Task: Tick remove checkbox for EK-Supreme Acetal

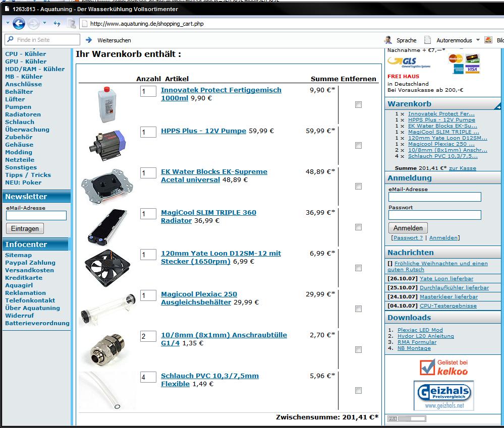Action: (358, 186)
